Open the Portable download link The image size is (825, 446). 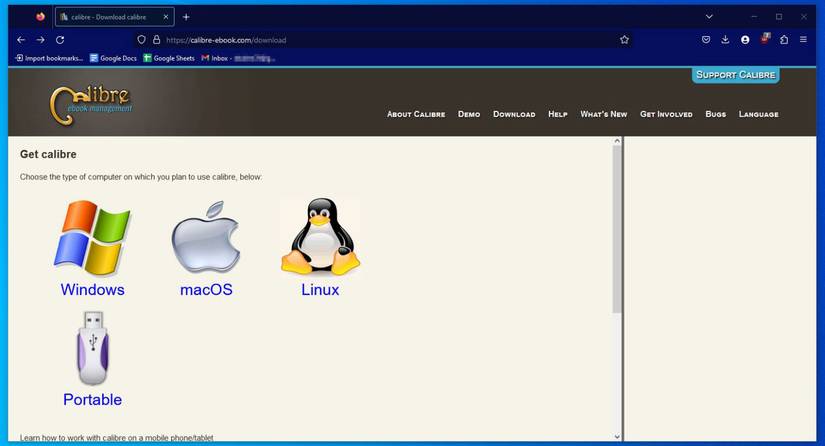pos(93,400)
